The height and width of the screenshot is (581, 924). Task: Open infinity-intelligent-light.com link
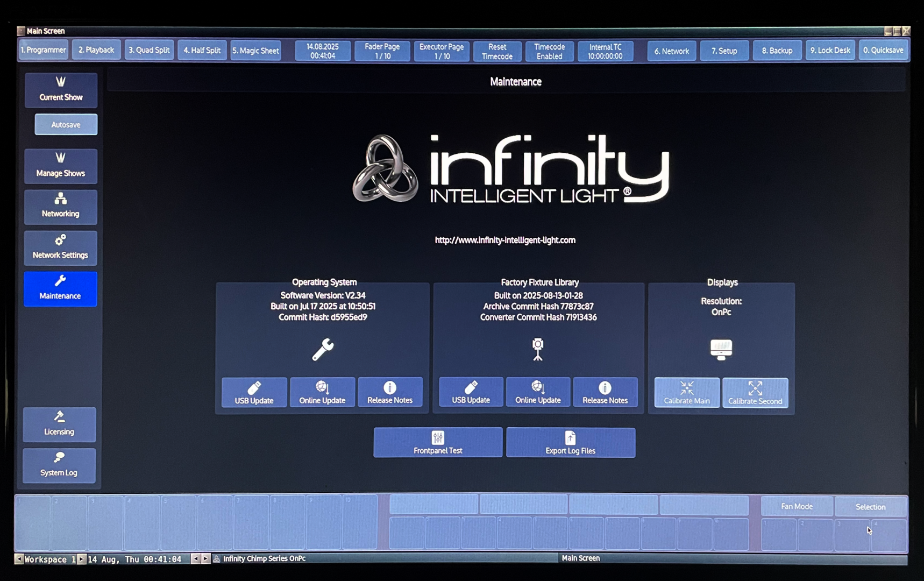[x=505, y=240]
